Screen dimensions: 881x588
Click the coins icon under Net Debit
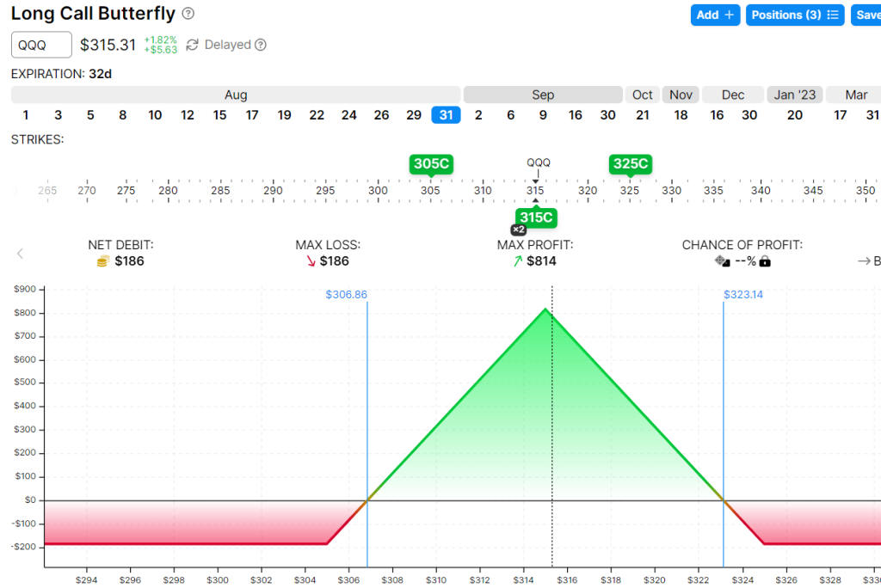102,261
